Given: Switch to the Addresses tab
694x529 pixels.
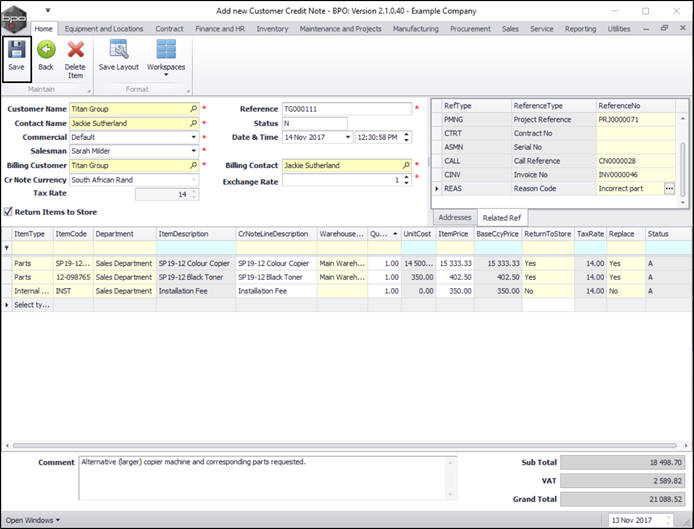Looking at the screenshot, I should point(455,217).
